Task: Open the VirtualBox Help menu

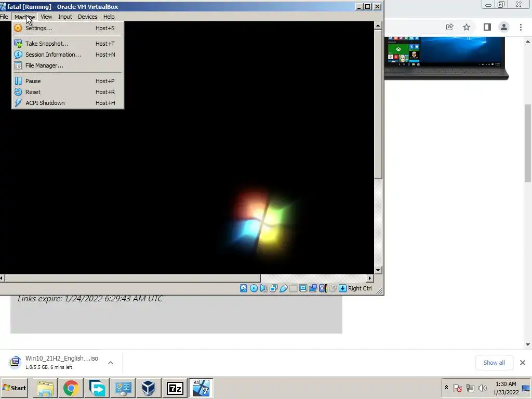Action: click(x=109, y=17)
